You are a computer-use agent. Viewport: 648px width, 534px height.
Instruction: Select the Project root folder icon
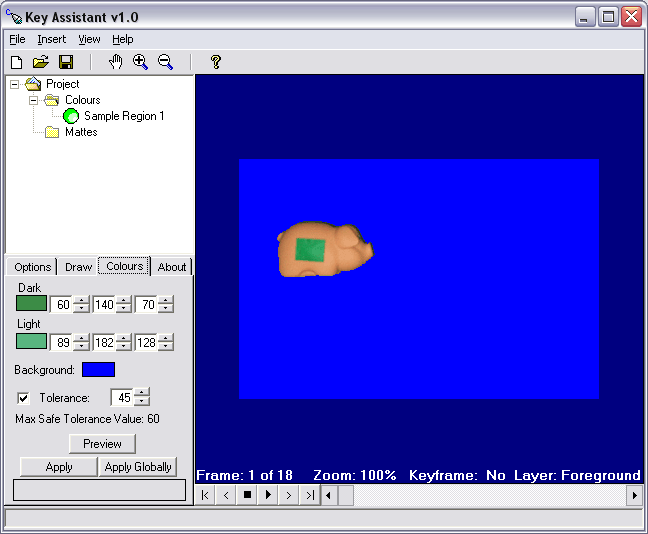pyautogui.click(x=33, y=84)
